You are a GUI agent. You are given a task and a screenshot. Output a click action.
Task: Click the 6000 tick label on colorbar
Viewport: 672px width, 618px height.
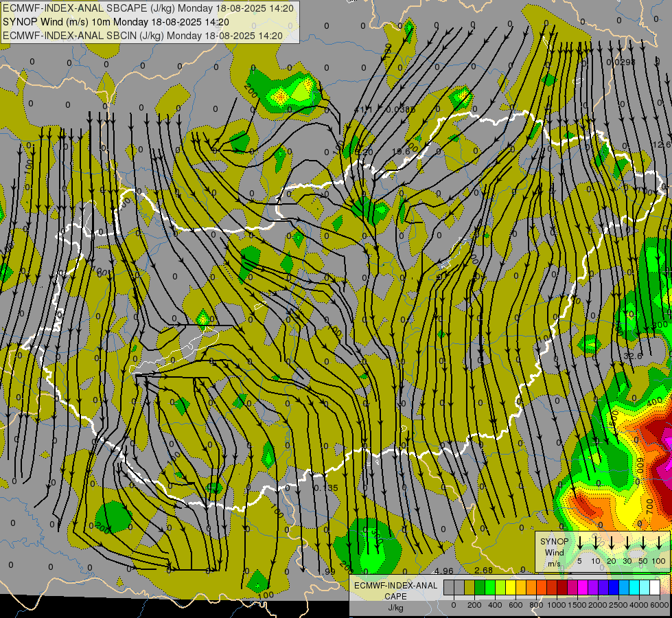click(x=660, y=605)
